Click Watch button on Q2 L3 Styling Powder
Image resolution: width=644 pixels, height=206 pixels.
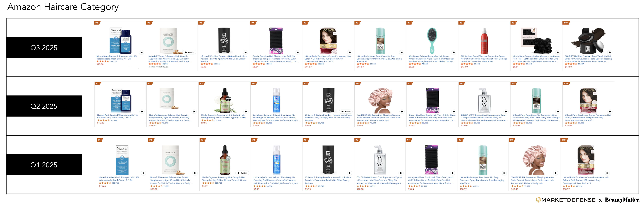click(x=346, y=111)
